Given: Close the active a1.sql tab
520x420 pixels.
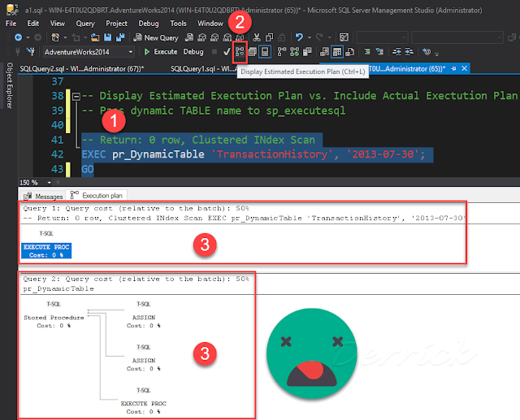Looking at the screenshot, I should coord(464,68).
